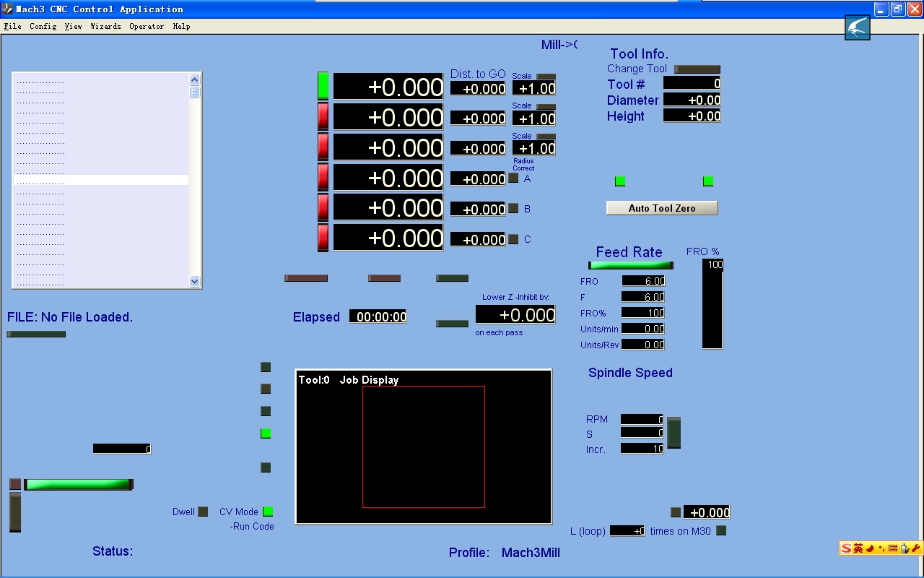Click the spindle Incr. field
924x578 pixels.
pos(642,449)
